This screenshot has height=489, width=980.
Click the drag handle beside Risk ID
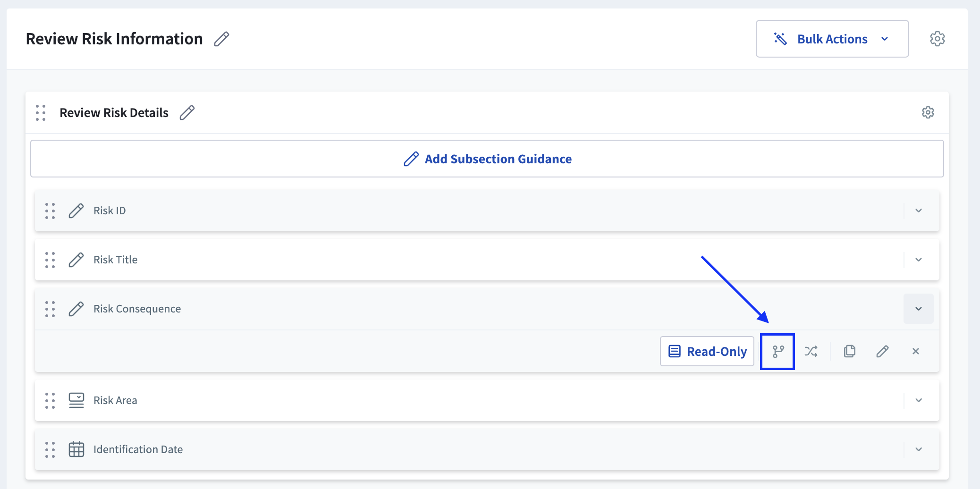click(x=51, y=211)
